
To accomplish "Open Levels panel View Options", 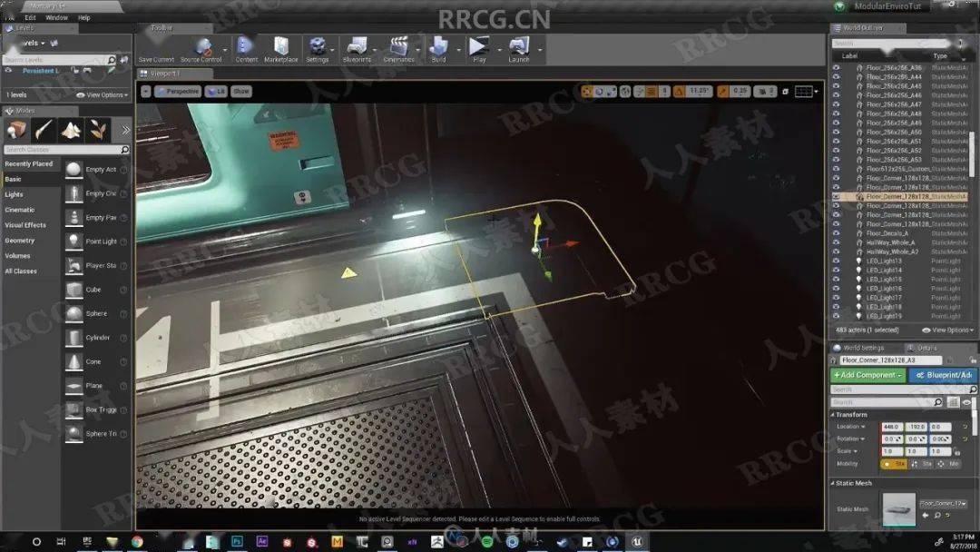I will click(x=103, y=95).
